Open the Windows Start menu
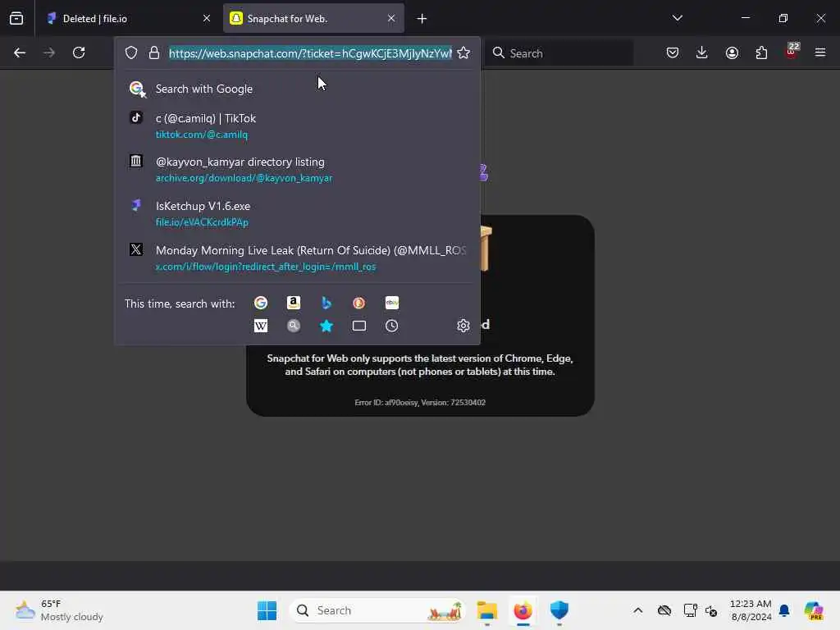 pos(267,610)
